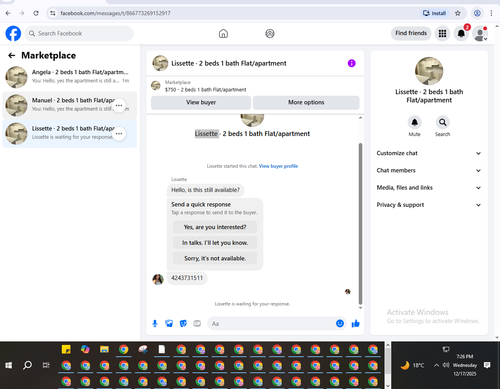
Task: Click the $750 Marketplace listing thumbnail
Action: point(156,86)
